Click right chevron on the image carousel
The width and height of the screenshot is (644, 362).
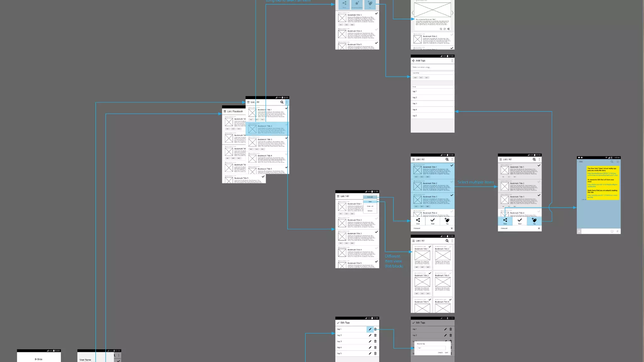coord(452,13)
